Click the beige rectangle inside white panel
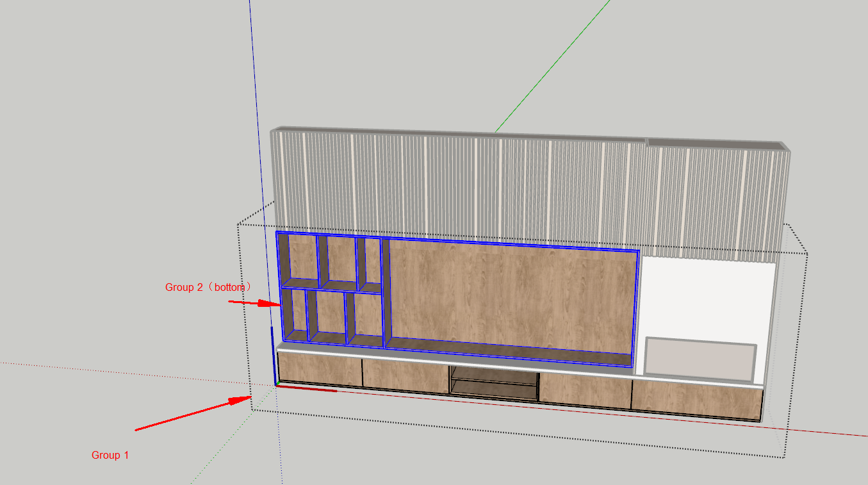Image resolution: width=868 pixels, height=485 pixels. tap(700, 359)
